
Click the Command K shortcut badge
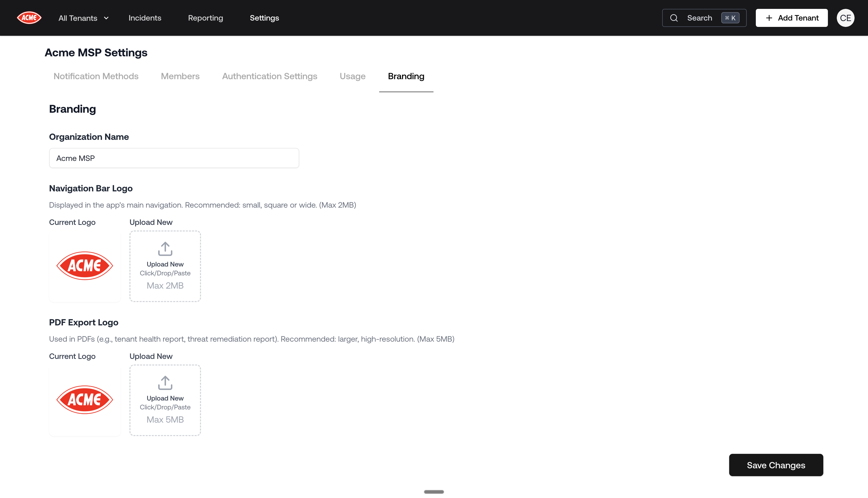(x=730, y=18)
